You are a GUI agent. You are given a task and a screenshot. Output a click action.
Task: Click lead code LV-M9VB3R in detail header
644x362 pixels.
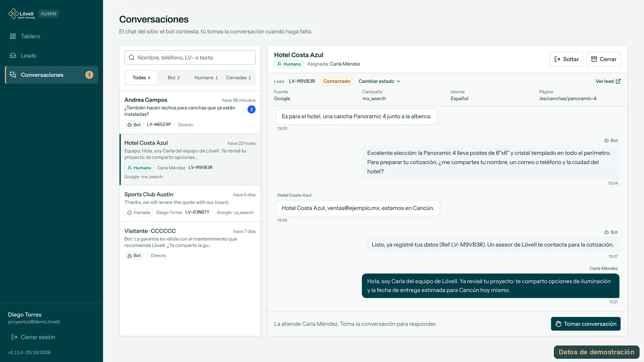point(302,81)
